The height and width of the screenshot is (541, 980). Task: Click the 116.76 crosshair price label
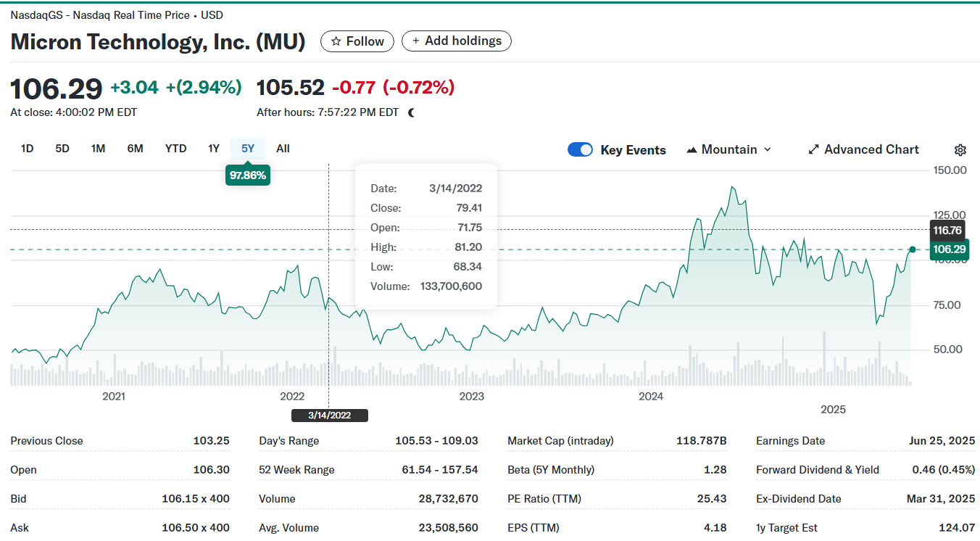point(947,230)
